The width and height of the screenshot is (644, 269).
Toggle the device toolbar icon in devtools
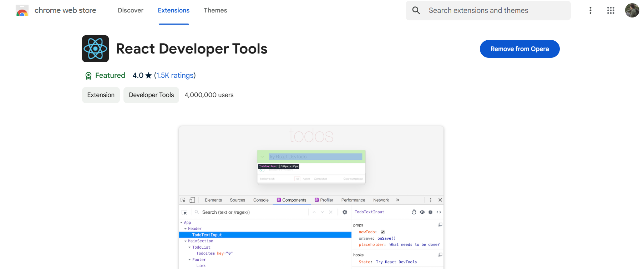[x=192, y=200]
